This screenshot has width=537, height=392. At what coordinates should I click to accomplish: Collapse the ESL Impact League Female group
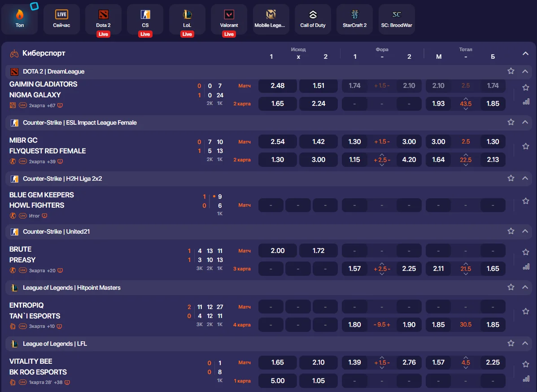(525, 122)
